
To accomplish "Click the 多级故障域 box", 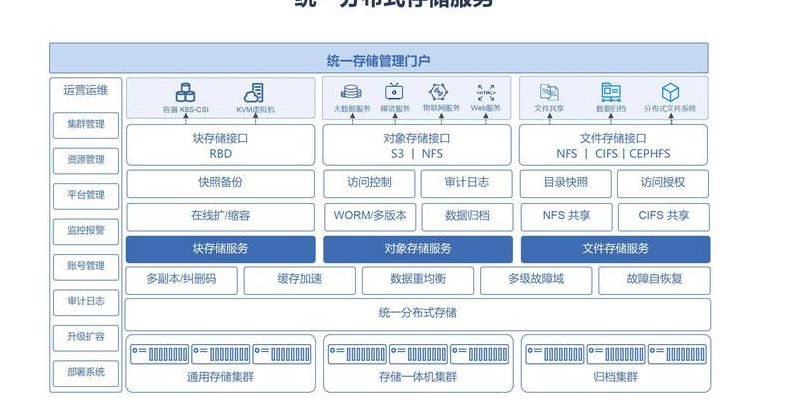I will pyautogui.click(x=536, y=280).
